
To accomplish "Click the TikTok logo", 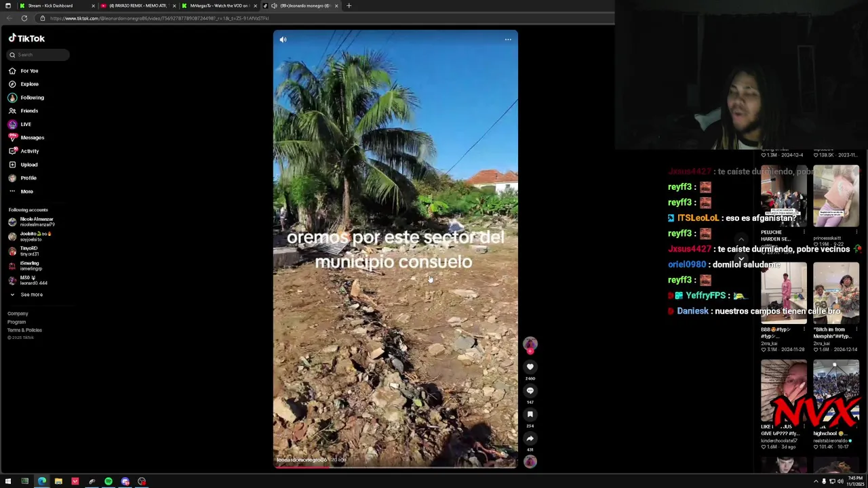I will point(26,39).
